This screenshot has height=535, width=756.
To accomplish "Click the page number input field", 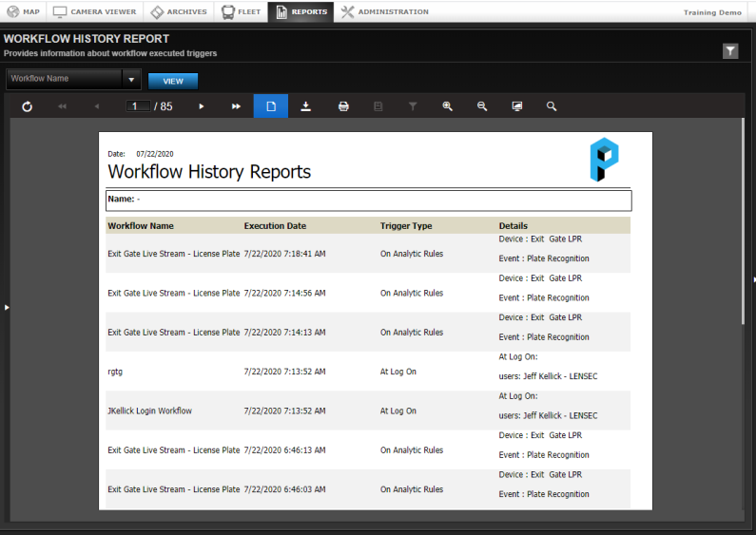I will [138, 106].
